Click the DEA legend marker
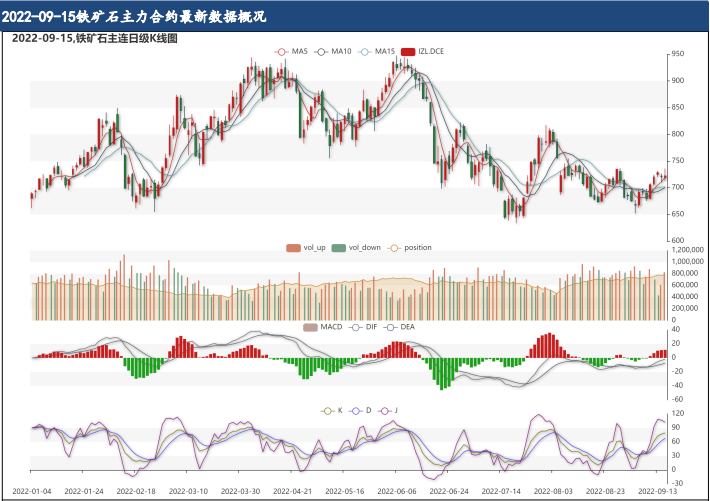 click(x=391, y=327)
